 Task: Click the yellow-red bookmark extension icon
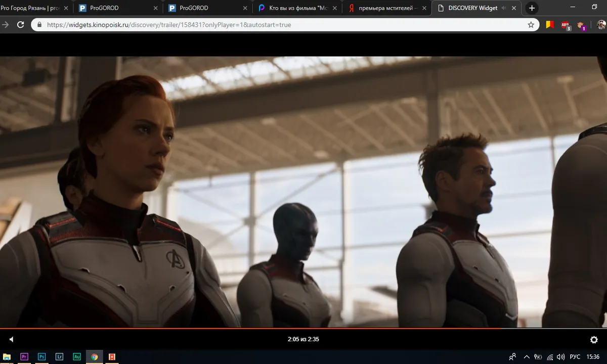coord(550,25)
